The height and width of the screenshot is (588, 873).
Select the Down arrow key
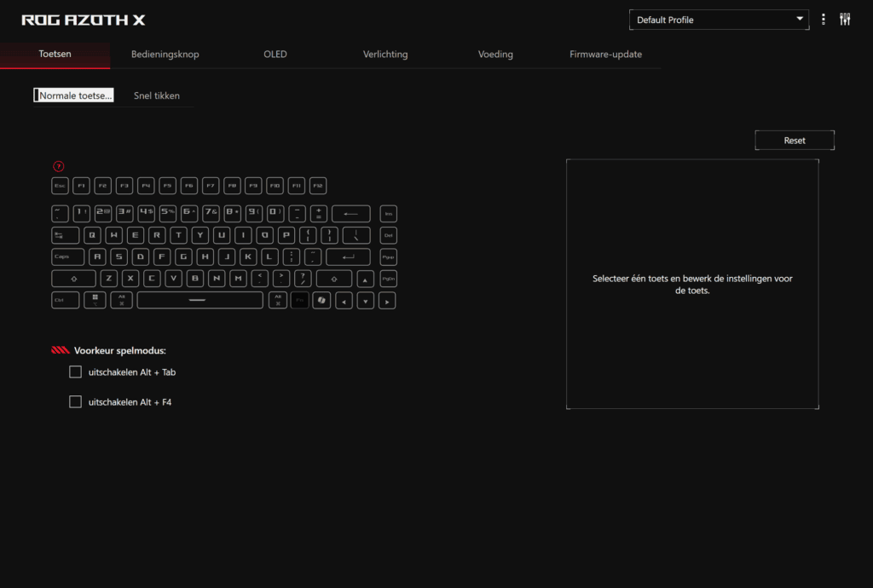coord(365,301)
